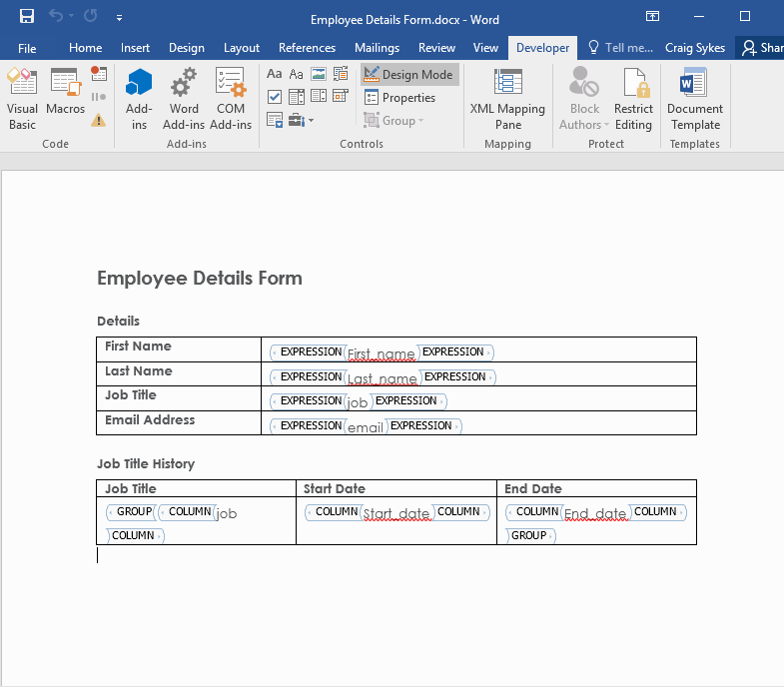Screen dimensions: 784x687
Task: Open the Visual Basic editor
Action: coord(22,99)
